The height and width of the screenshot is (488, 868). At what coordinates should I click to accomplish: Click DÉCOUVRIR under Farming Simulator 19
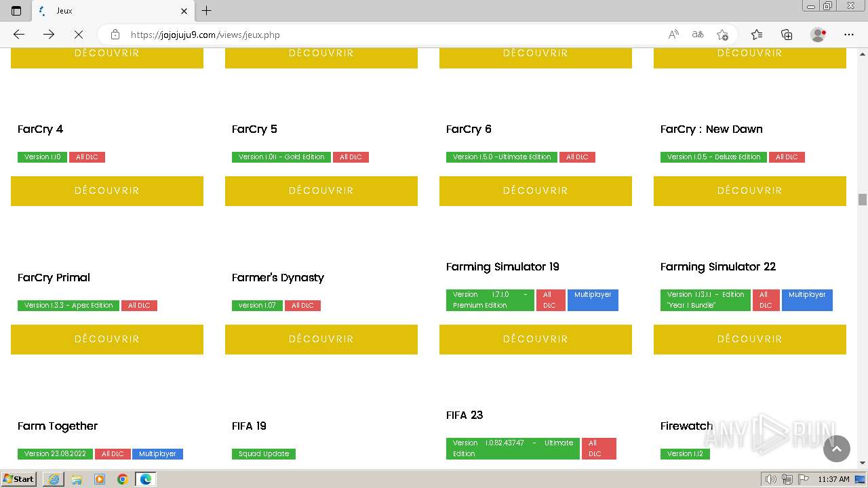(536, 340)
